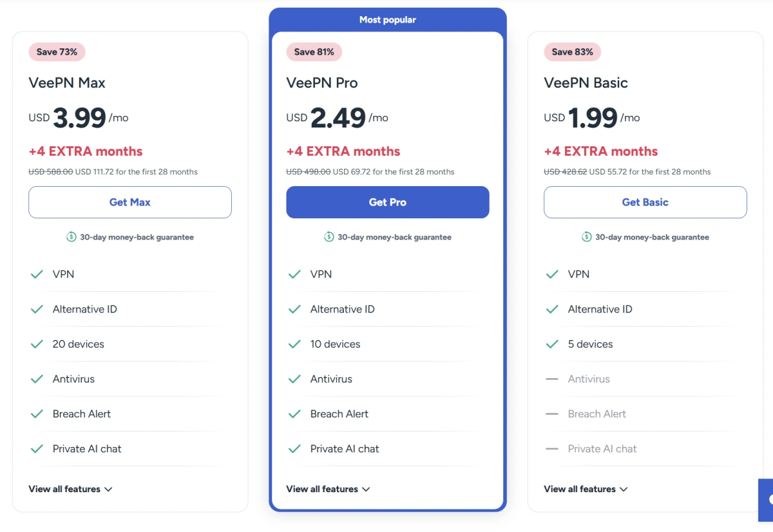Click the Get Max button
The image size is (773, 532).
(x=130, y=202)
